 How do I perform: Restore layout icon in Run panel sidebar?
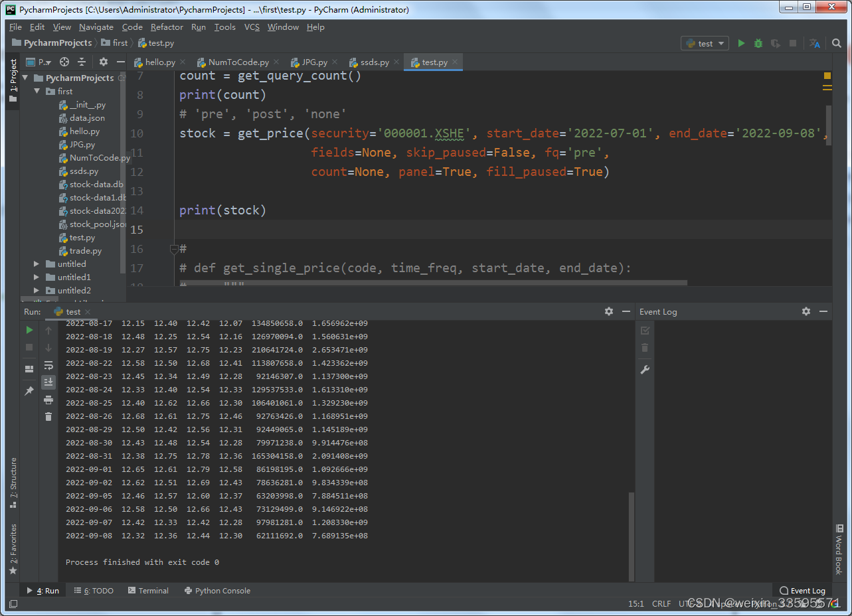tap(29, 368)
